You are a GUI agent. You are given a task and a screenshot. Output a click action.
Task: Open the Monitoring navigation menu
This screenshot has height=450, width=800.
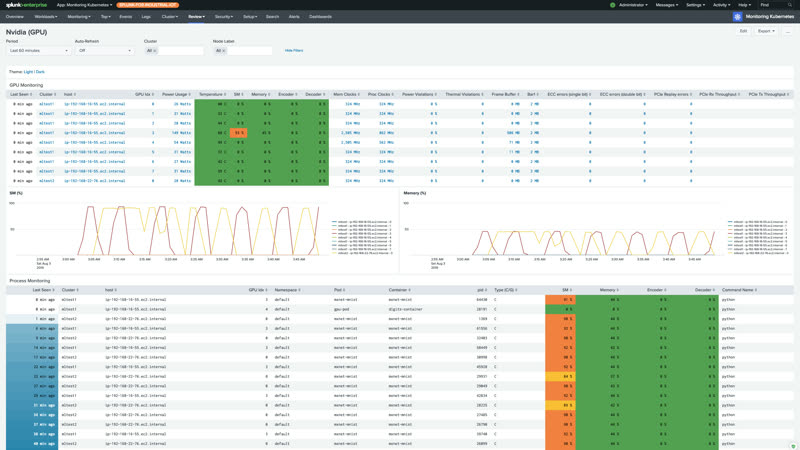coord(79,17)
